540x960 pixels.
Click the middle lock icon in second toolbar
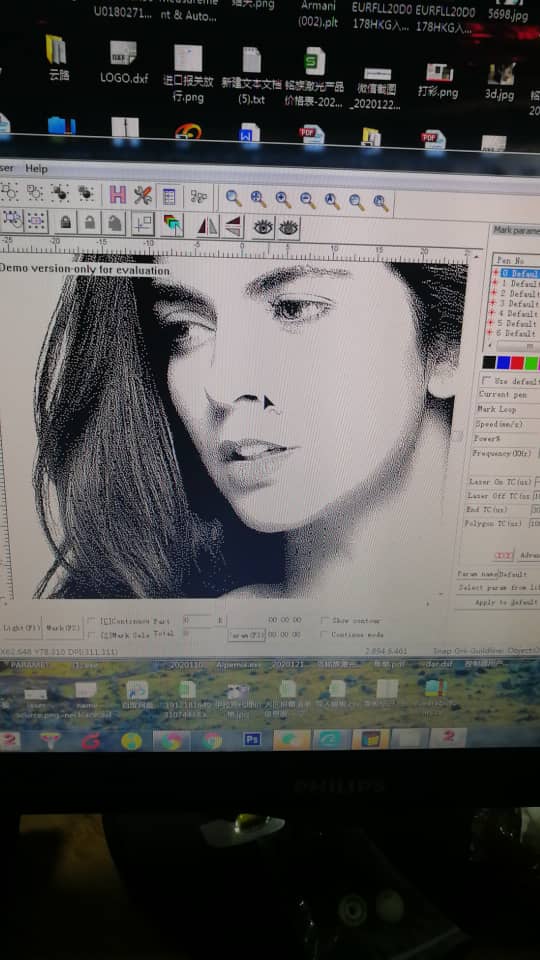coord(90,223)
